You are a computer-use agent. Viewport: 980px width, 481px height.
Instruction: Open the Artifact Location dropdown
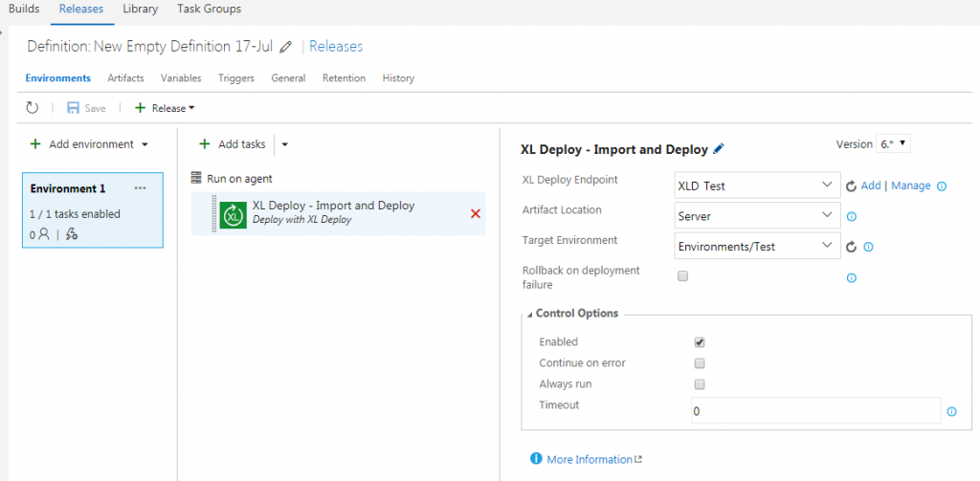click(758, 216)
